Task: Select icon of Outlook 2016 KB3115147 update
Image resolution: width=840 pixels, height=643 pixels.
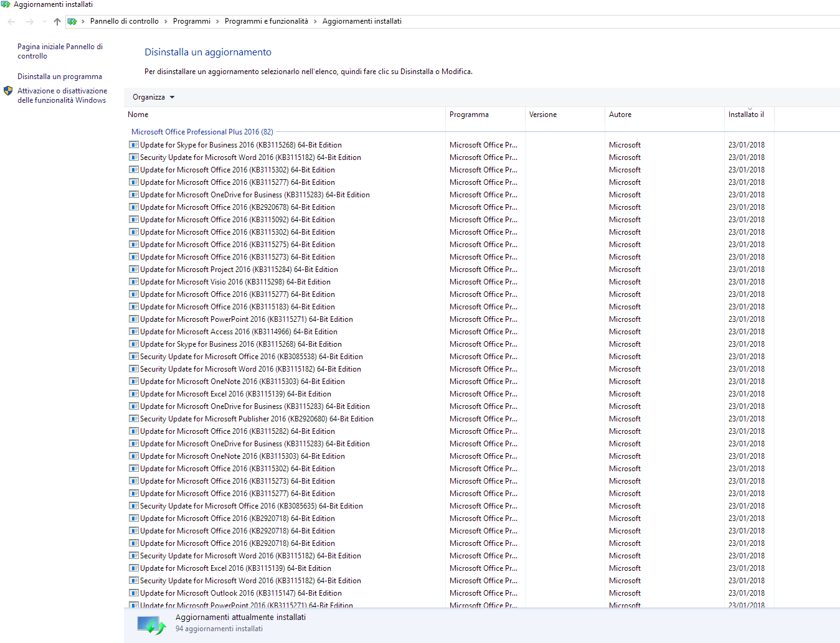Action: click(134, 593)
